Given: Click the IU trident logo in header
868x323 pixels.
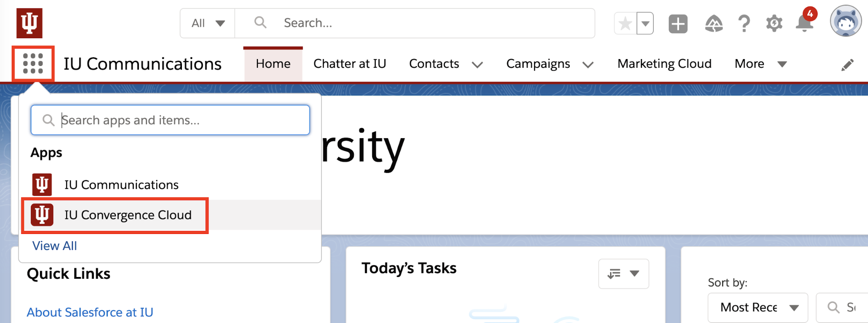Looking at the screenshot, I should [x=30, y=23].
